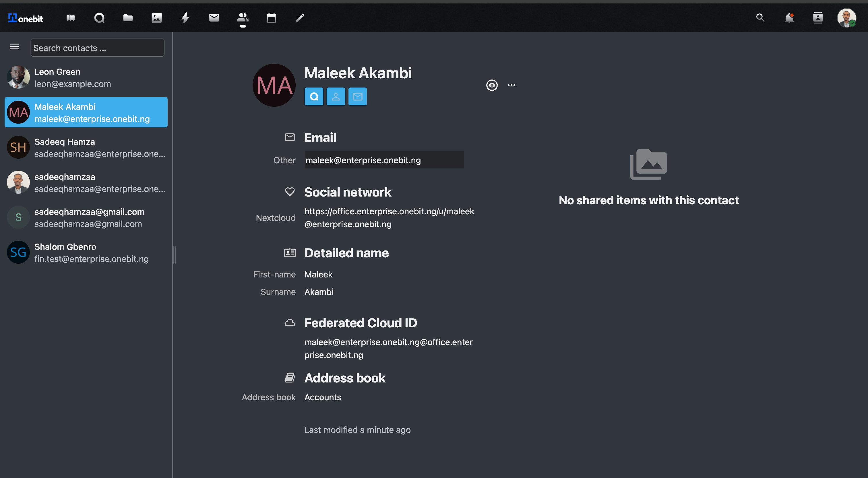Click the mail button under contact name
This screenshot has height=478, width=868.
(357, 97)
